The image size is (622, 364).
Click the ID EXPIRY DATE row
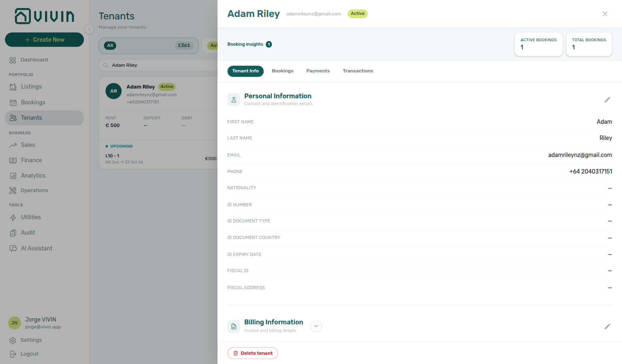420,255
